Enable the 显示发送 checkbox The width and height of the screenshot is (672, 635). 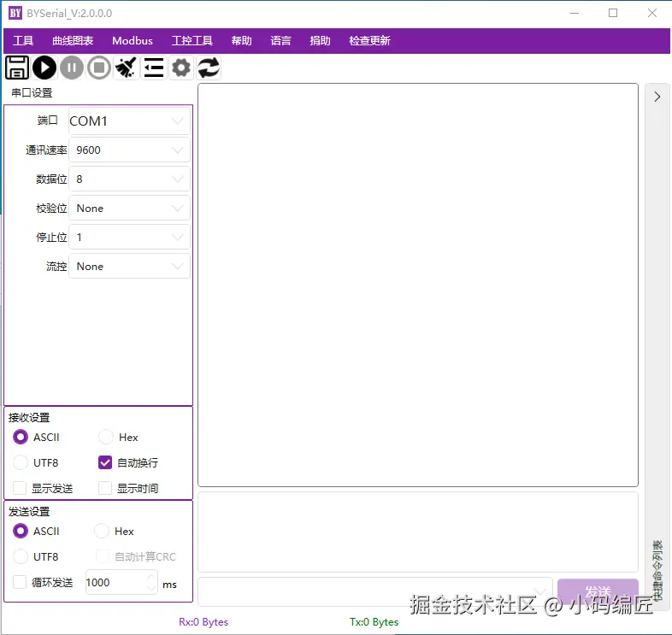point(20,488)
